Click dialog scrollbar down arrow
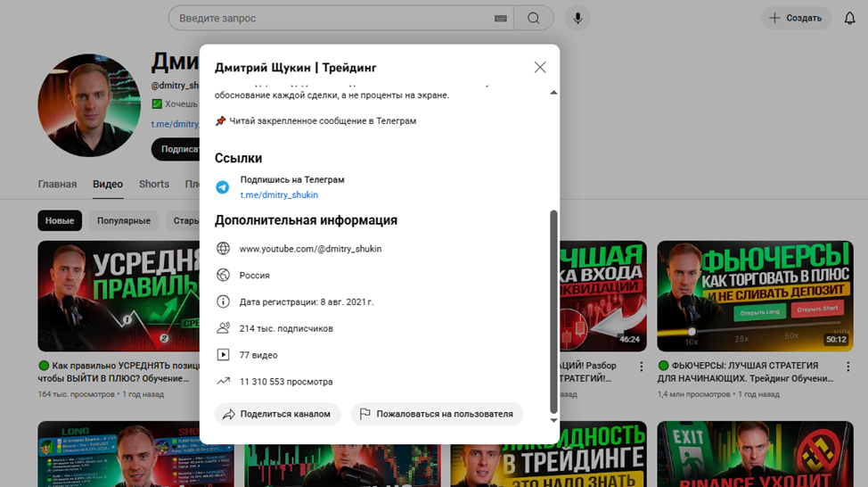This screenshot has width=868, height=487. point(553,420)
